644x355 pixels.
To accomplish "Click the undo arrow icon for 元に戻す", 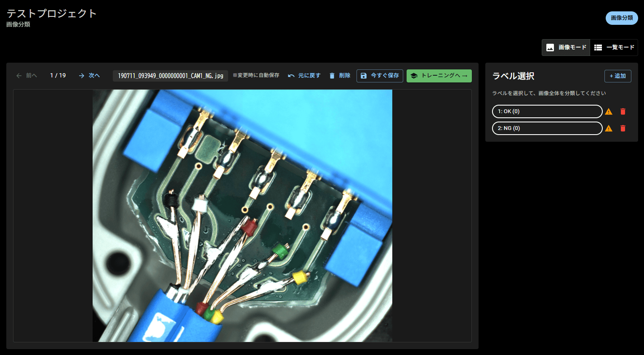I will (x=291, y=76).
